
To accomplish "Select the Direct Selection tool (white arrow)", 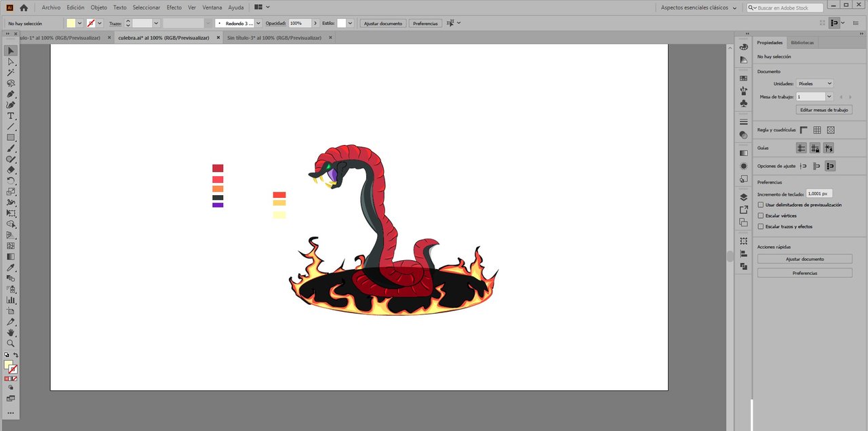I will (11, 62).
